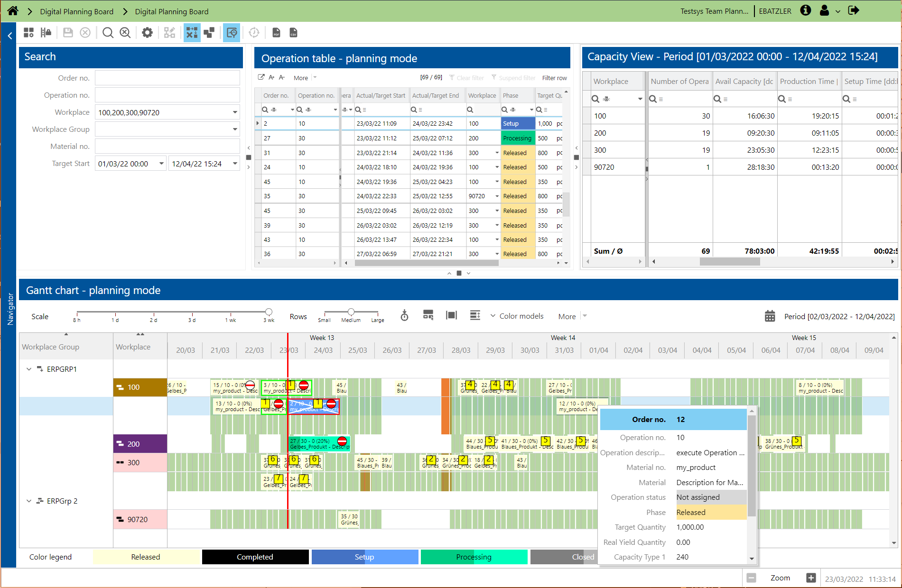Open settings gear in toolbar
The height and width of the screenshot is (588, 902).
tap(147, 33)
